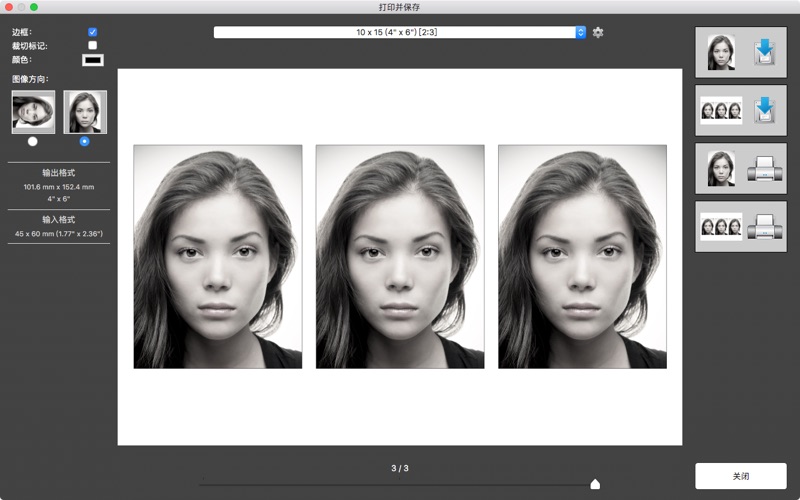Viewport: 800px width, 500px height.
Task: Select the portrait orientation radio button
Action: pyautogui.click(x=84, y=141)
